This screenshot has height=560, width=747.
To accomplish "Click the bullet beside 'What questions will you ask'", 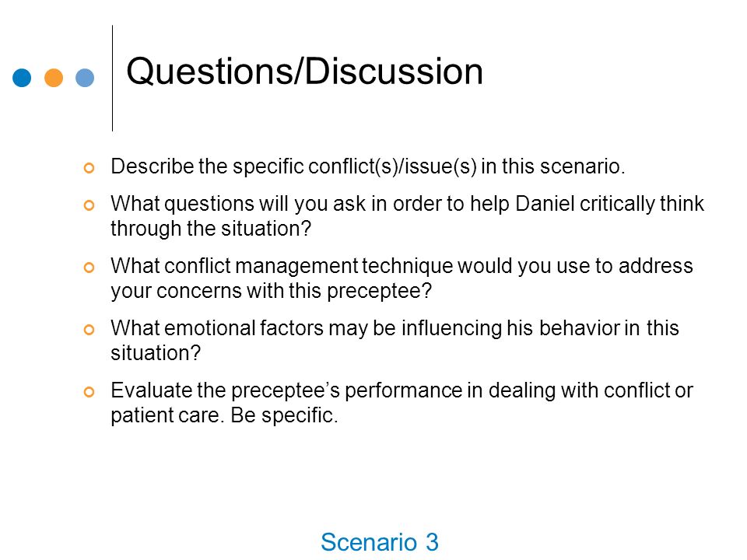I will click(x=89, y=205).
